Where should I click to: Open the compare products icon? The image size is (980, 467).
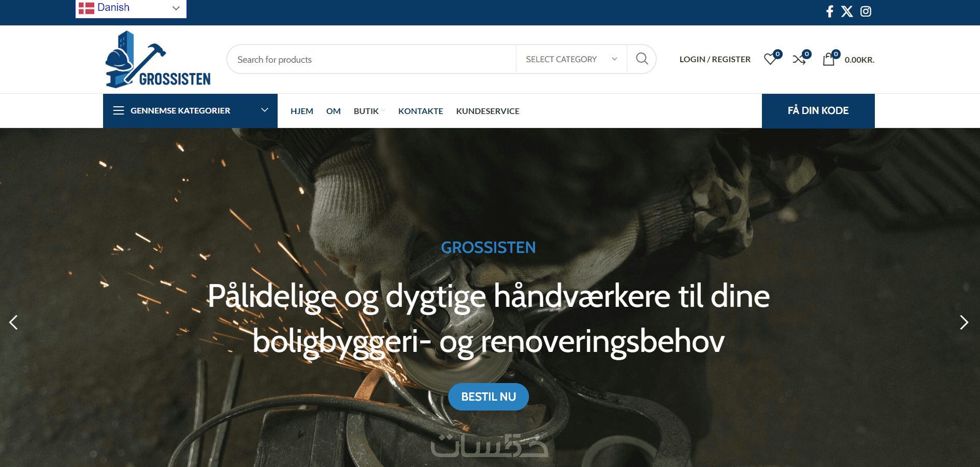[799, 59]
